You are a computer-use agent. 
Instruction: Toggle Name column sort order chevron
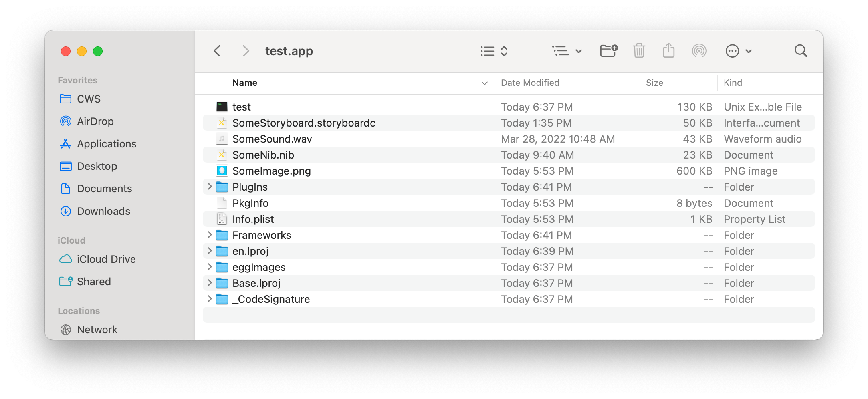484,83
